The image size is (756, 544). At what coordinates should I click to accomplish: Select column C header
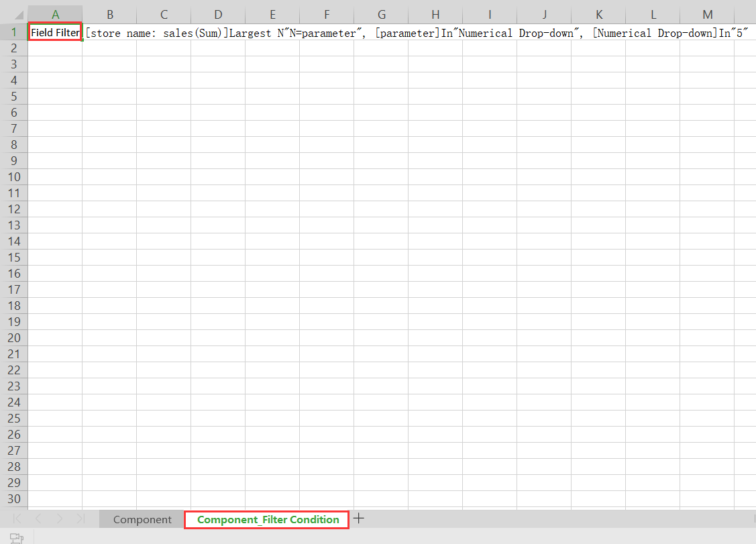coord(164,15)
